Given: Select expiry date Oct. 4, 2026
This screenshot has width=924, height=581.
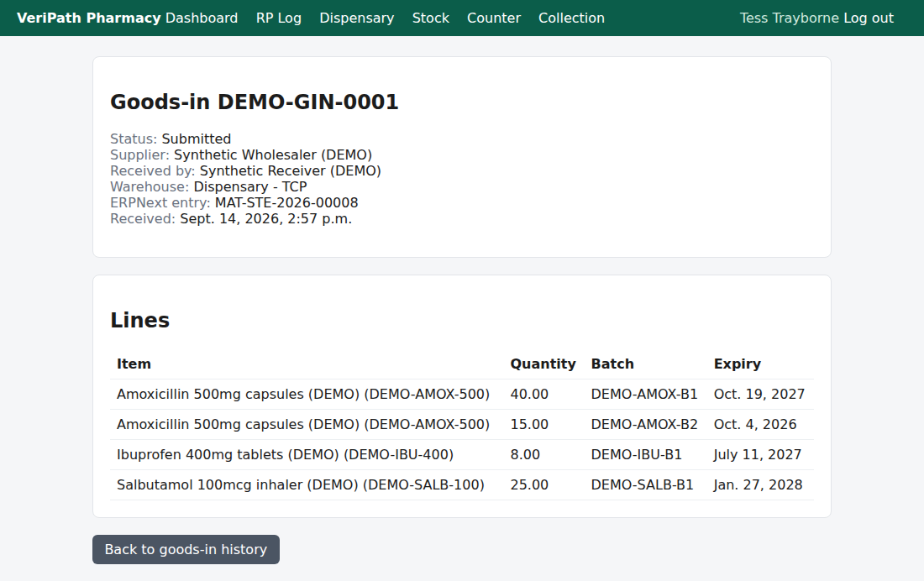Looking at the screenshot, I should [755, 424].
